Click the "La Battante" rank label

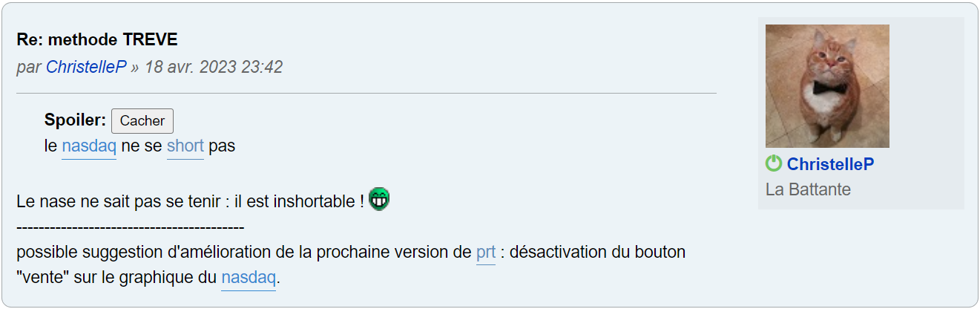[x=808, y=189]
